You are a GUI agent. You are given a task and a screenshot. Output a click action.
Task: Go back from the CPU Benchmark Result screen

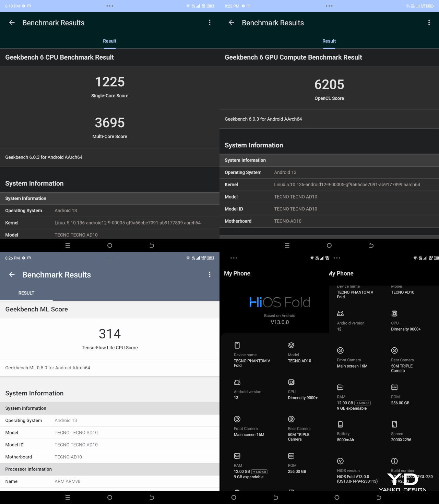click(12, 23)
